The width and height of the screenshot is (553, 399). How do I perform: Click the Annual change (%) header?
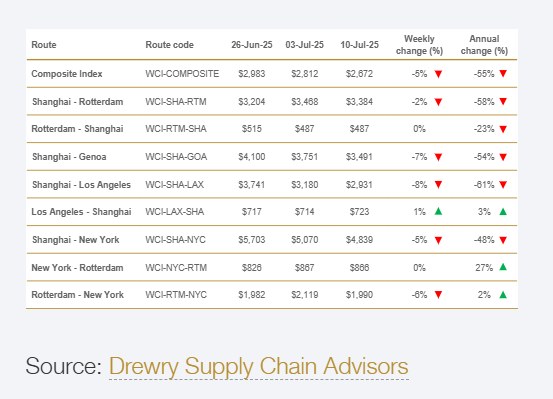tap(484, 45)
